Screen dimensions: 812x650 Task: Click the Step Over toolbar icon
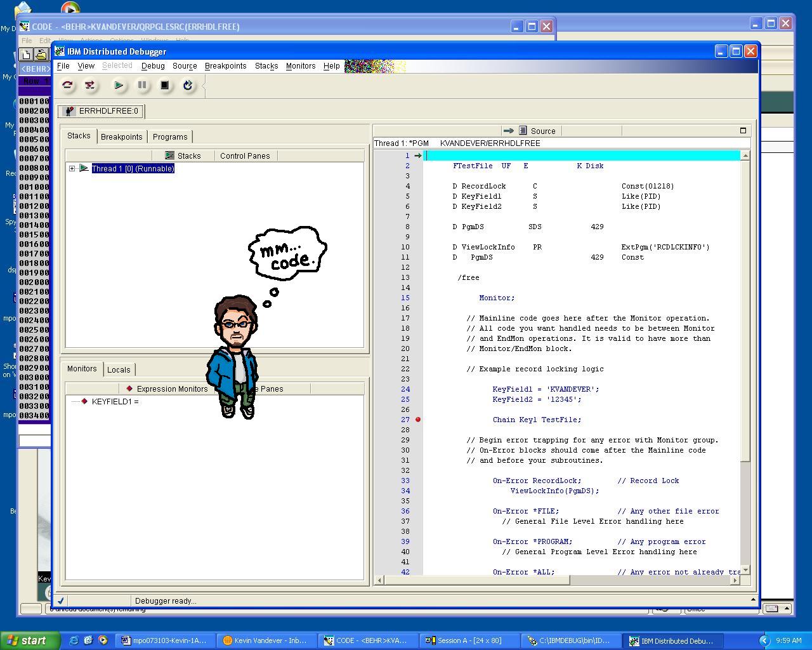point(67,85)
